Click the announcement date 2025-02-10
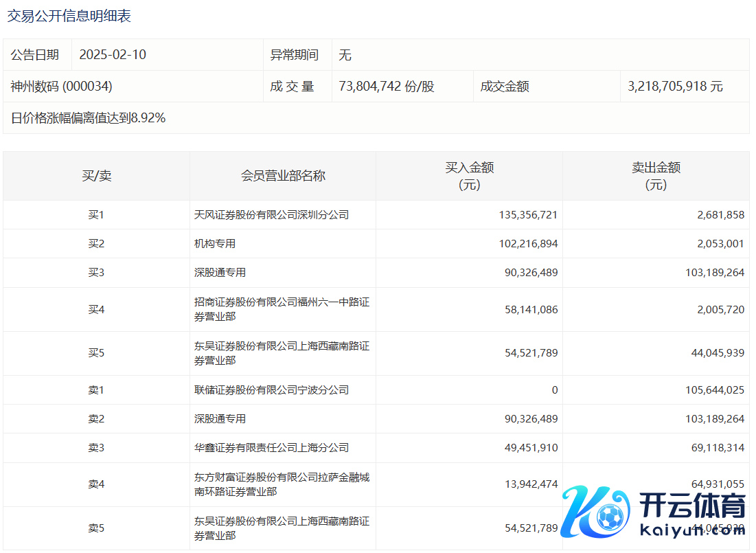 click(x=113, y=55)
